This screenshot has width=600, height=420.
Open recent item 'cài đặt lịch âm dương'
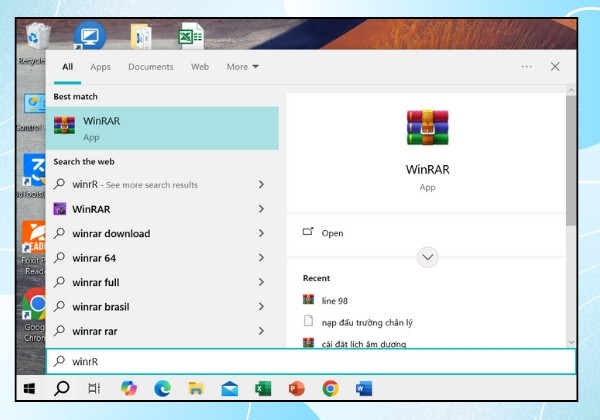364,343
